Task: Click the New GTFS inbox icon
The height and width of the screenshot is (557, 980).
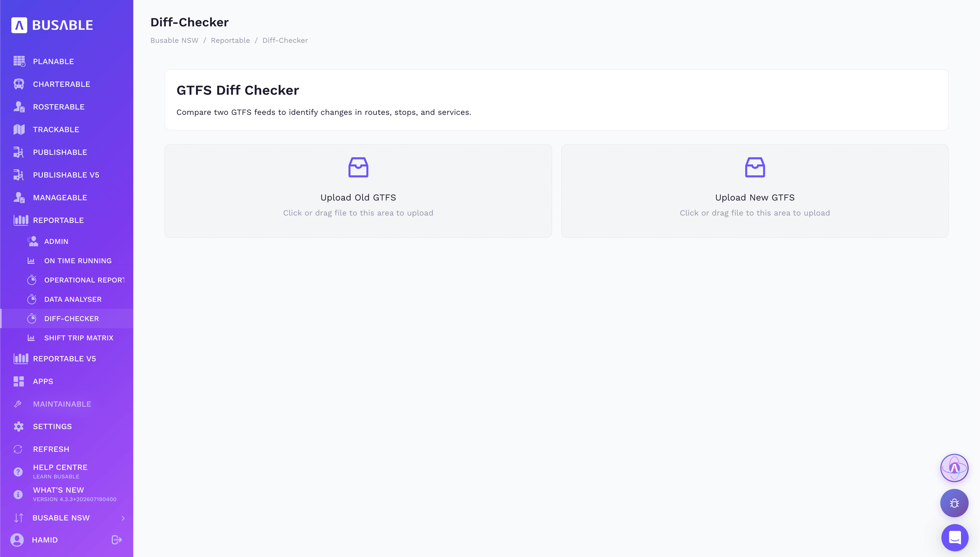Action: point(755,167)
